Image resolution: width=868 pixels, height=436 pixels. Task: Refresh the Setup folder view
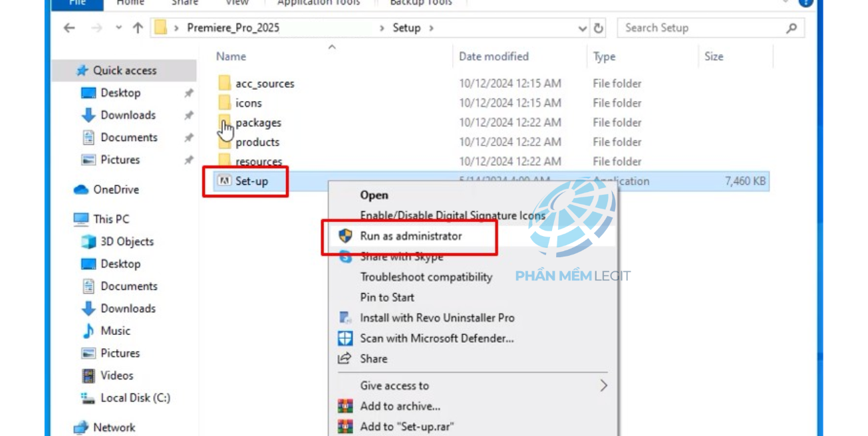(x=599, y=28)
